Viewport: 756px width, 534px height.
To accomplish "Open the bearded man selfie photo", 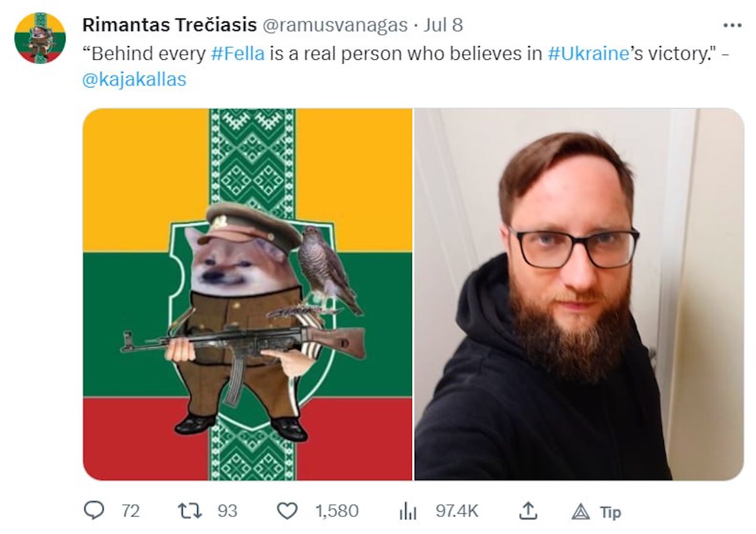I will 579,294.
